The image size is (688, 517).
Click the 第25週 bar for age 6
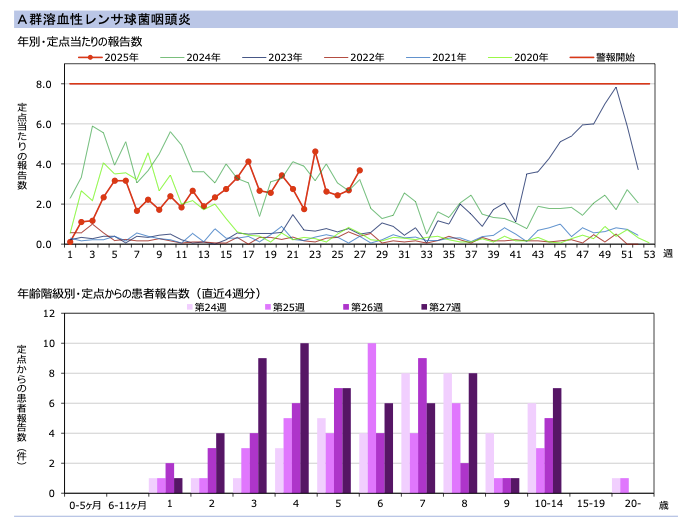(x=372, y=418)
